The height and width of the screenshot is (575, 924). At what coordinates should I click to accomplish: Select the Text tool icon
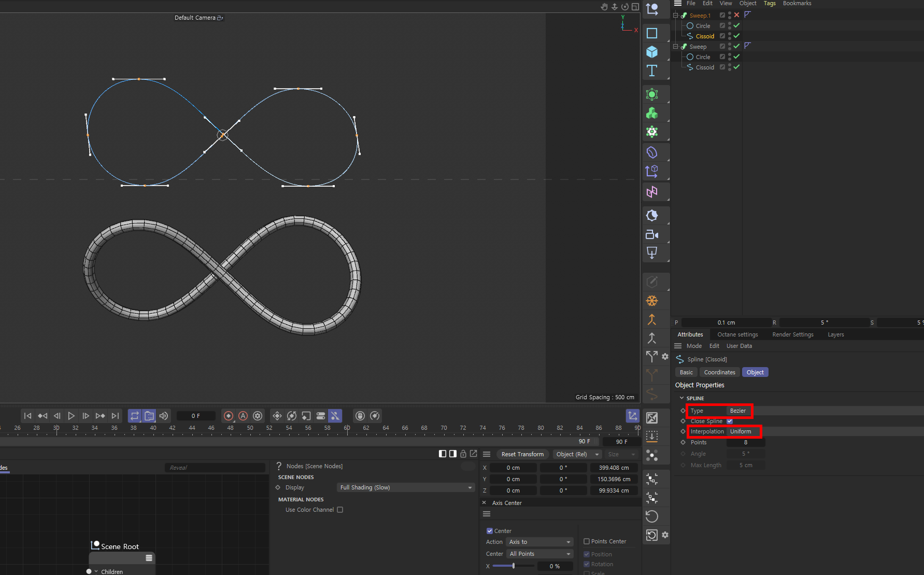652,71
